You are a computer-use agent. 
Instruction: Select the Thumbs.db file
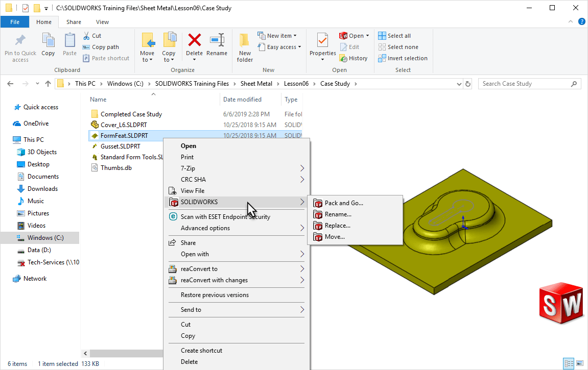coord(116,168)
